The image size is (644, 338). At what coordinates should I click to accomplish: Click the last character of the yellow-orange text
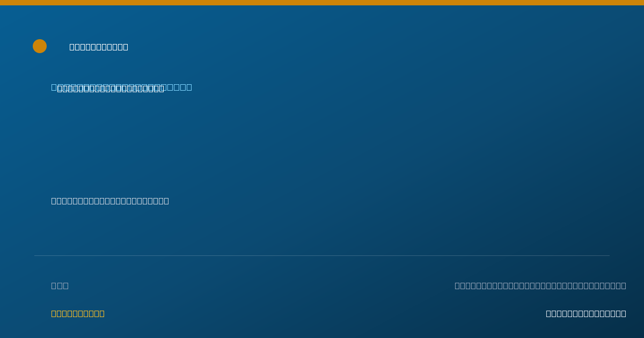[x=102, y=313]
